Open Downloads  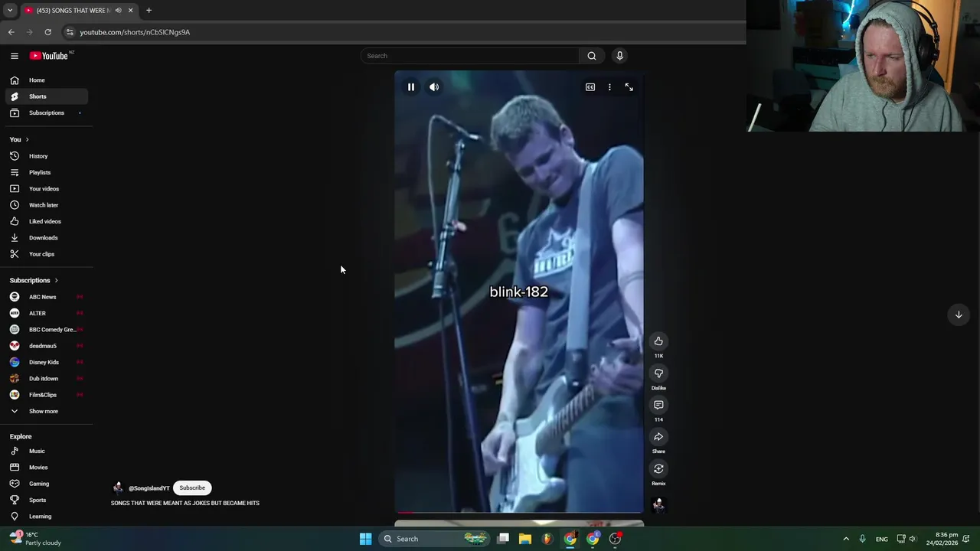pyautogui.click(x=46, y=238)
